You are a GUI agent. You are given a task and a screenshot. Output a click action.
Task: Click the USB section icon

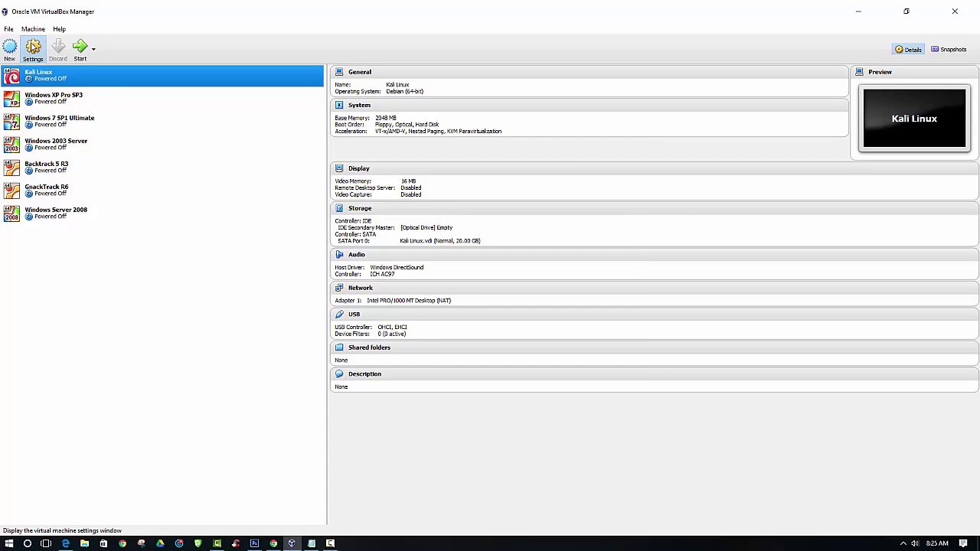tap(339, 314)
